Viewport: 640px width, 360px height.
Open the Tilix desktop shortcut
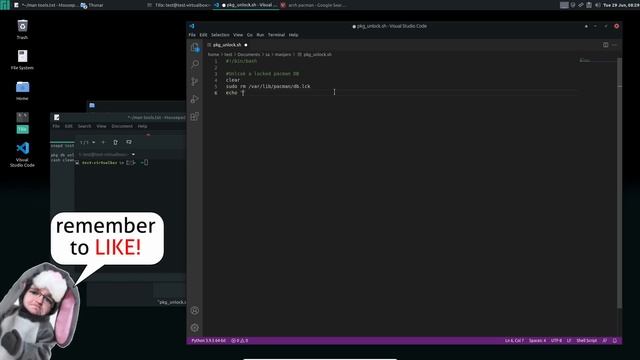coord(22,123)
